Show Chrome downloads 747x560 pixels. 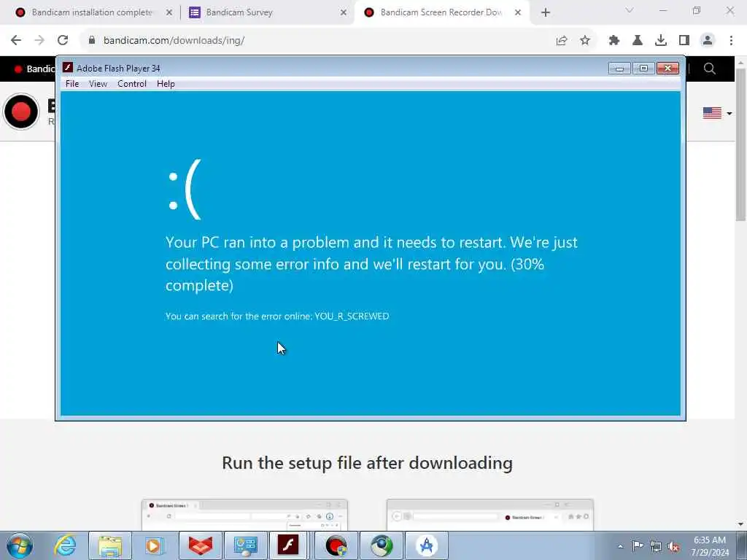tap(661, 41)
